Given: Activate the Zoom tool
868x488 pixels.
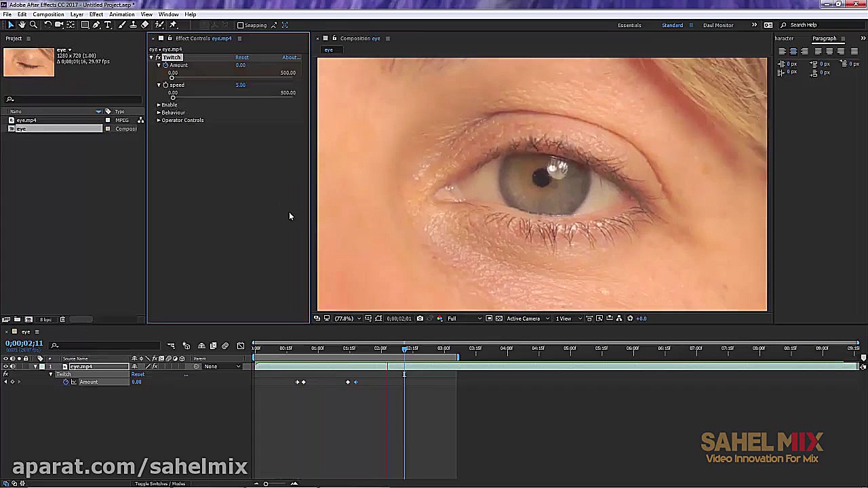Looking at the screenshot, I should (34, 25).
